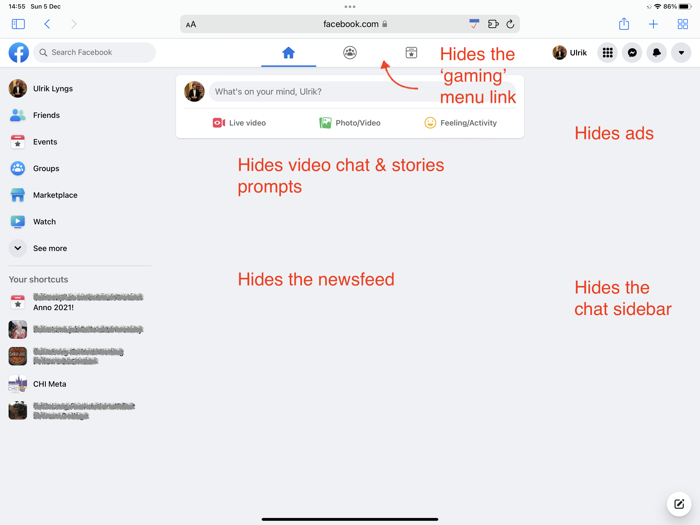This screenshot has height=525, width=700.
Task: Reload the Facebook page
Action: pyautogui.click(x=510, y=24)
